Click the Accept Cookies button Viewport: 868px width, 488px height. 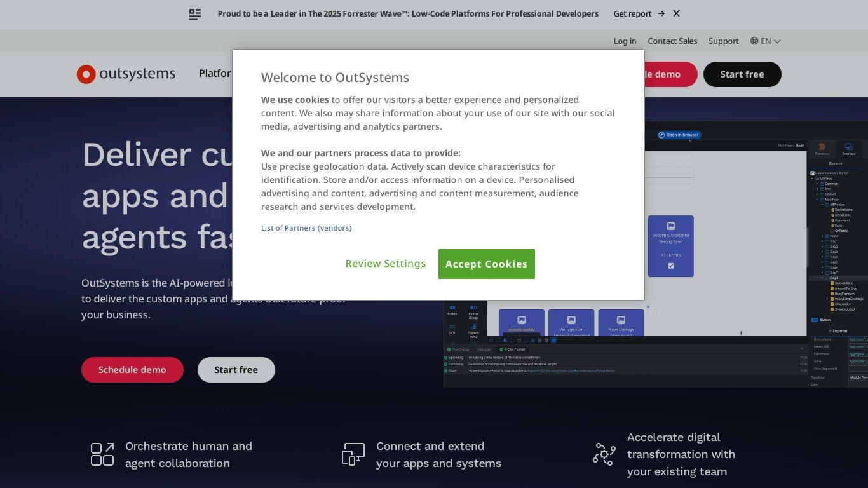point(486,264)
